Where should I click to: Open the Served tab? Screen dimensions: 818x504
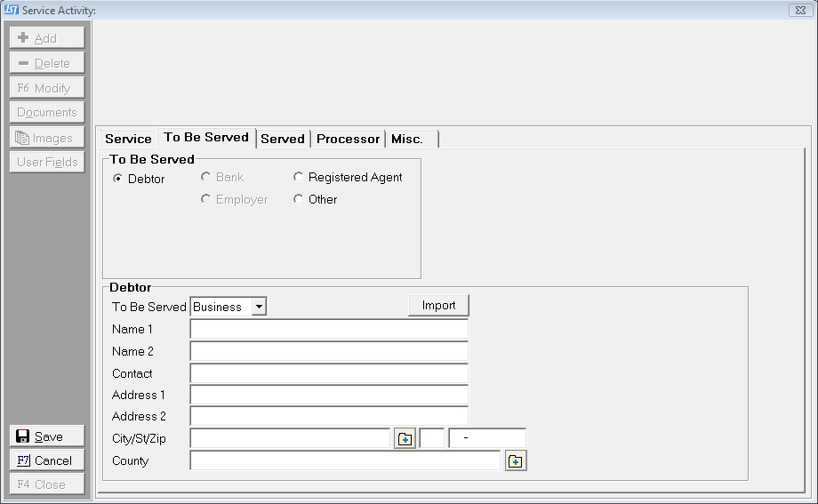[x=283, y=139]
